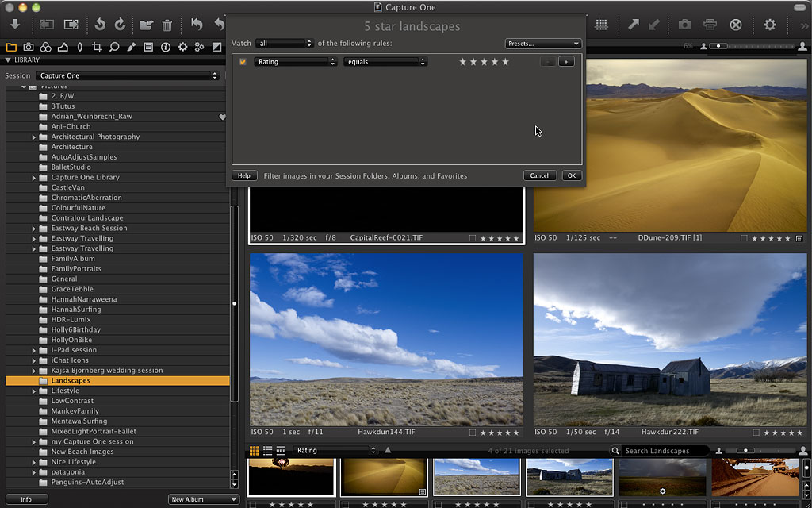This screenshot has height=508, width=812.
Task: Open the Color tool tab circles icon
Action: click(46, 48)
